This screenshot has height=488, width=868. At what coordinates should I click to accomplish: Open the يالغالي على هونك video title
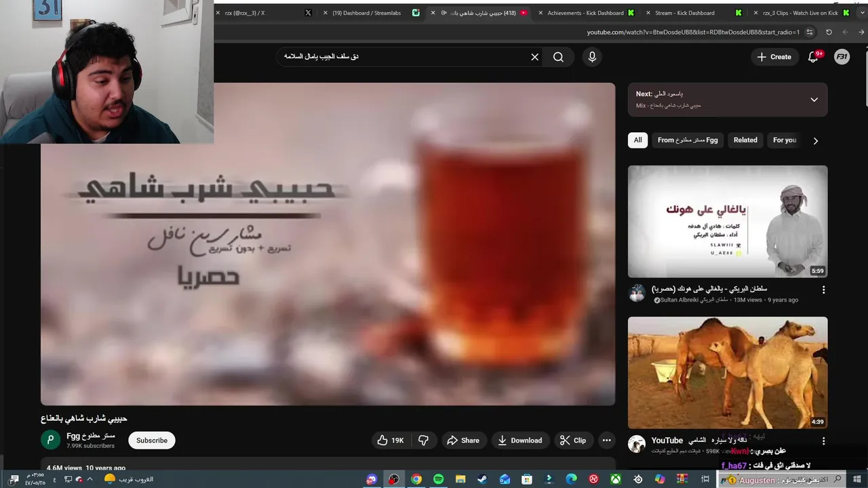pyautogui.click(x=709, y=289)
